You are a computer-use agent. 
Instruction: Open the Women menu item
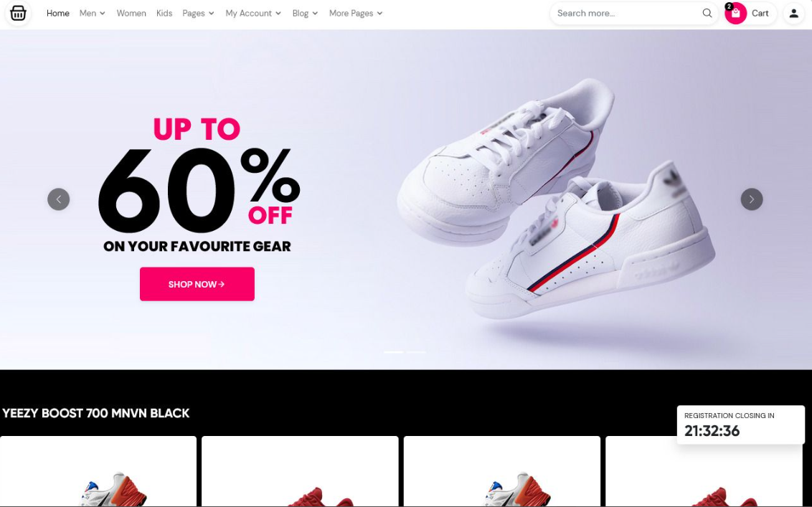click(131, 13)
